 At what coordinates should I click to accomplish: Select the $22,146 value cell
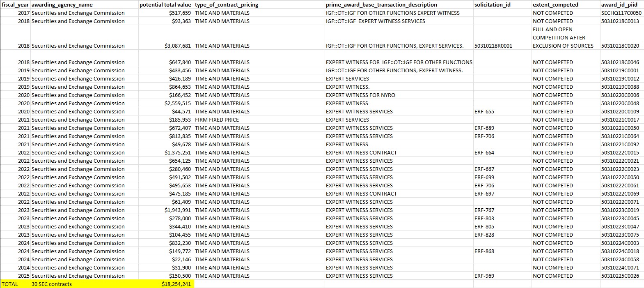[166, 259]
